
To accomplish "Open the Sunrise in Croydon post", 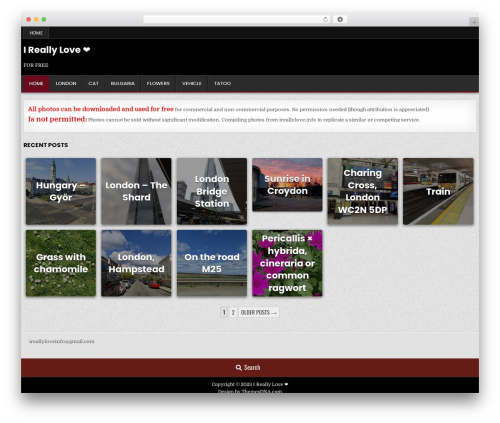I will coord(287,185).
